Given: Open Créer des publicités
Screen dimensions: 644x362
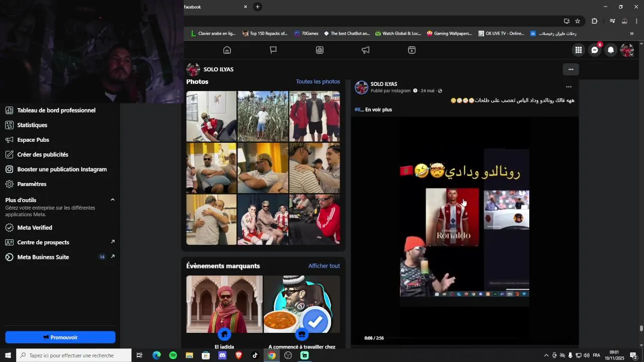Looking at the screenshot, I should point(43,154).
